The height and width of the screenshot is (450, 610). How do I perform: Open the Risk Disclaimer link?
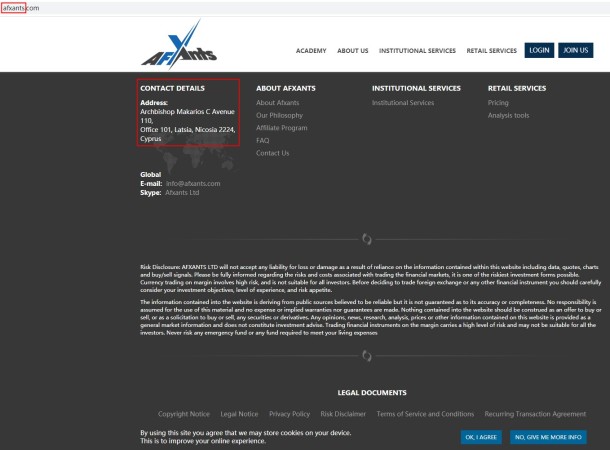coord(343,414)
